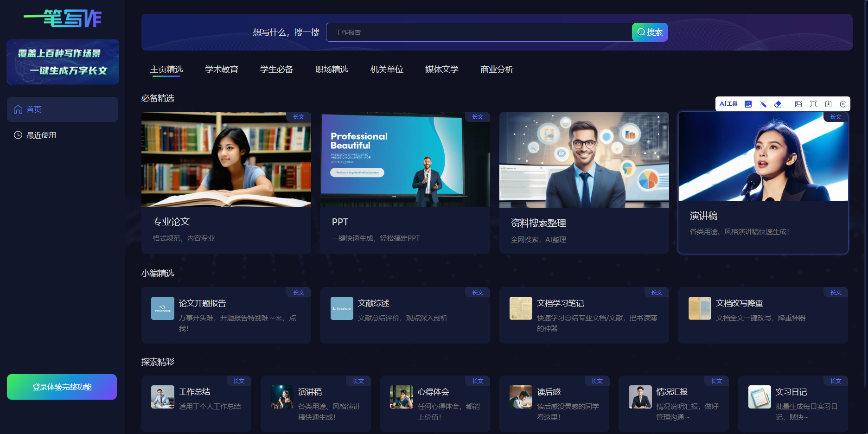This screenshot has height=434, width=868.
Task: Open the 资料搜索整理 card image
Action: pyautogui.click(x=584, y=160)
